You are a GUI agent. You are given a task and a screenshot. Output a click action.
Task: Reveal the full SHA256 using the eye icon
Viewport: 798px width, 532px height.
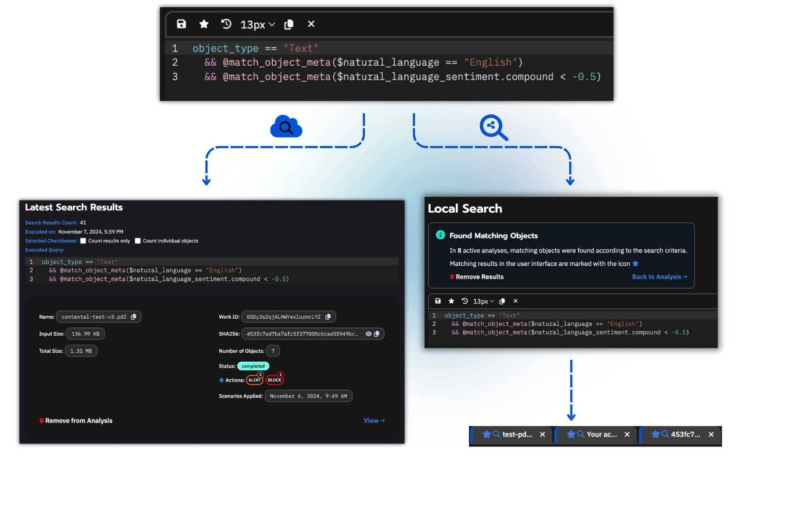click(368, 333)
